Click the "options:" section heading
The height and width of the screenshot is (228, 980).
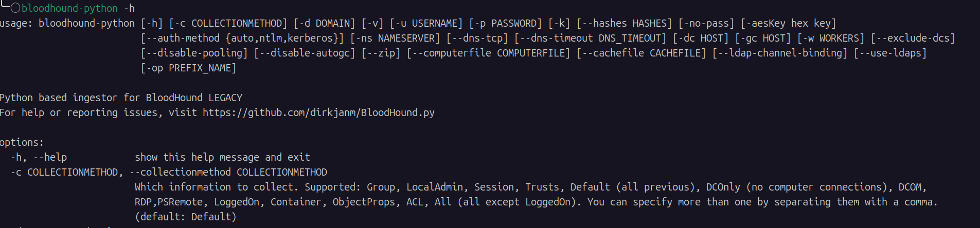[x=22, y=142]
